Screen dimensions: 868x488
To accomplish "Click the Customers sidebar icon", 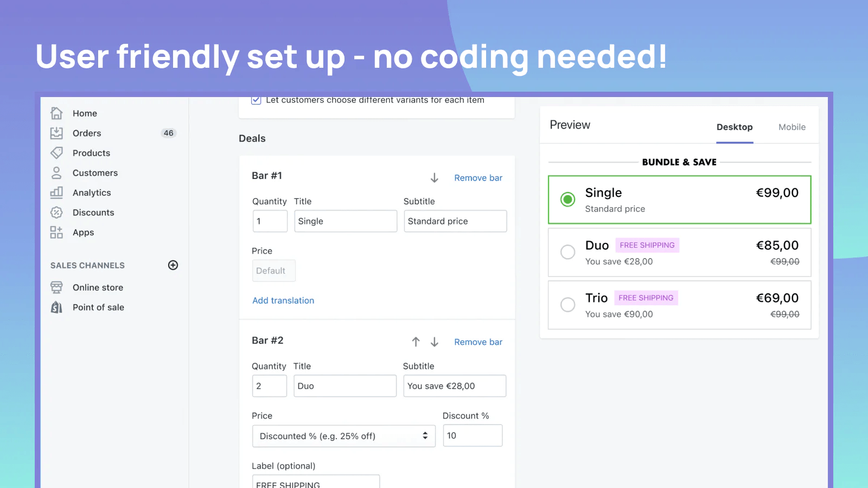I will click(x=57, y=172).
